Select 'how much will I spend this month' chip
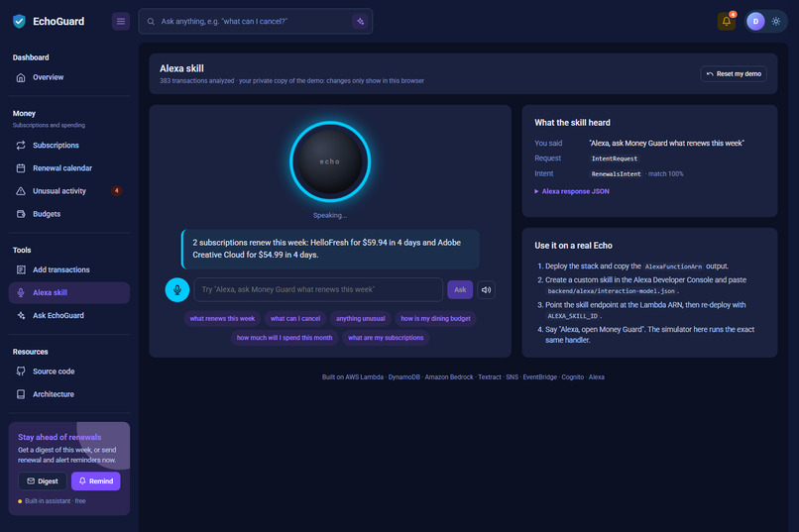Viewport: 799px width, 532px height. (285, 338)
